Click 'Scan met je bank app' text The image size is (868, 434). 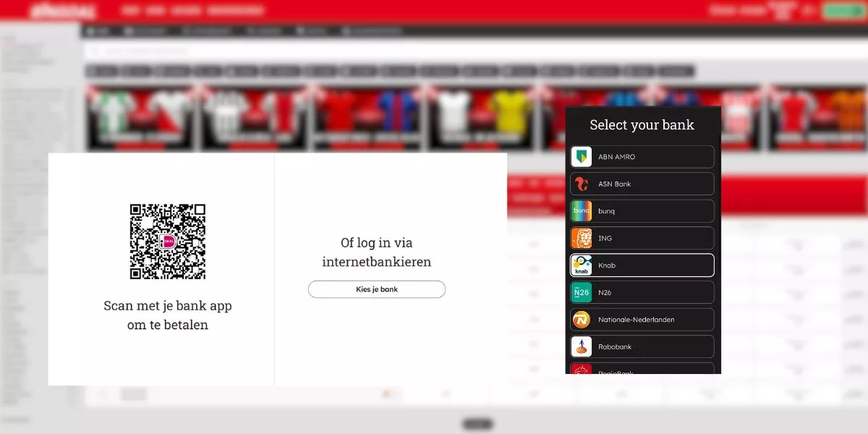[x=168, y=305]
